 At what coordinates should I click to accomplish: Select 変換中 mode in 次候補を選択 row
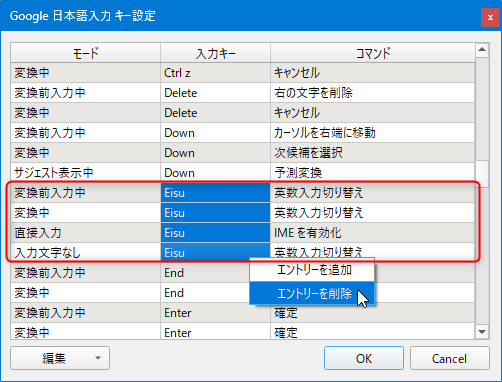pos(86,153)
